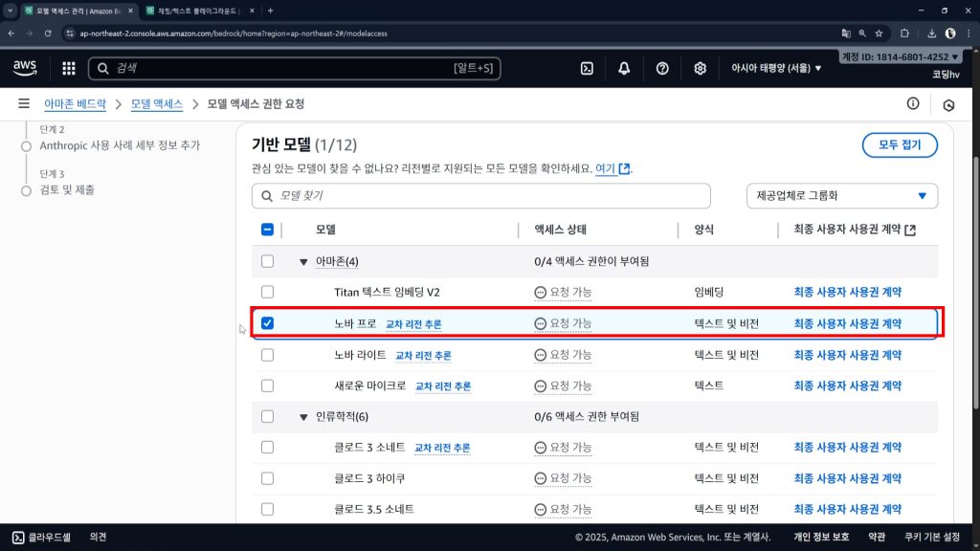Open the 제공업체로 그룹화 dropdown
Image resolution: width=980 pixels, height=551 pixels.
(x=842, y=195)
